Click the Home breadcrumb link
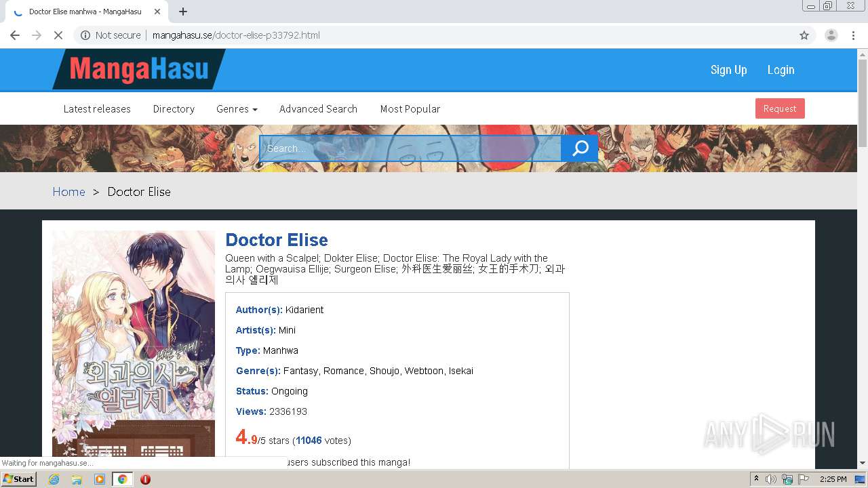The image size is (868, 488). 69,192
